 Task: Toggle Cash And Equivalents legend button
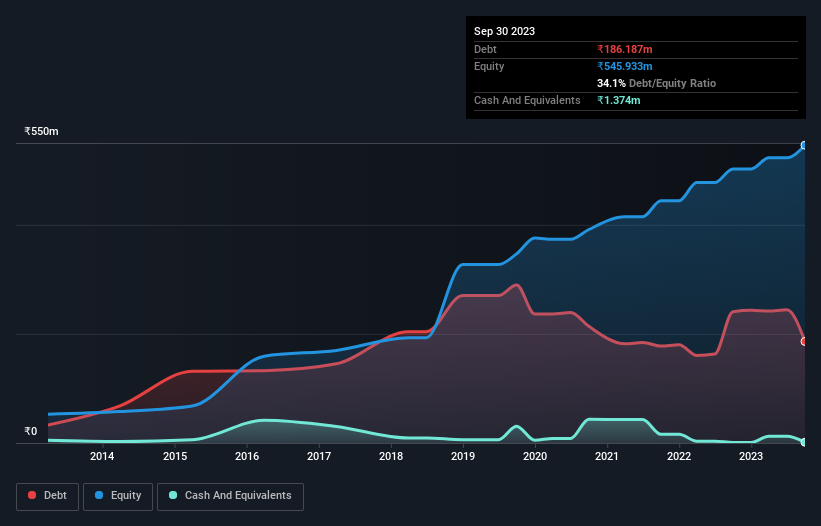230,496
